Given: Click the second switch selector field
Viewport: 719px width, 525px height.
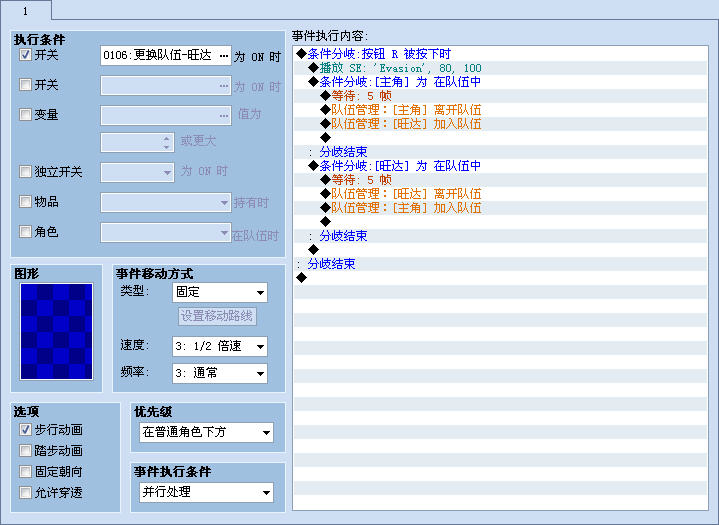Looking at the screenshot, I should point(166,86).
